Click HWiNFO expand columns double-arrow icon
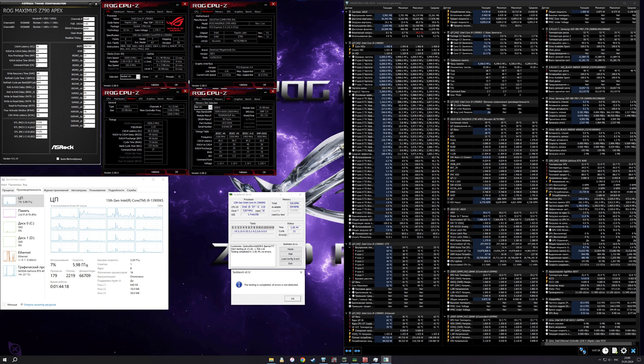644x364 pixels. (x=348, y=351)
